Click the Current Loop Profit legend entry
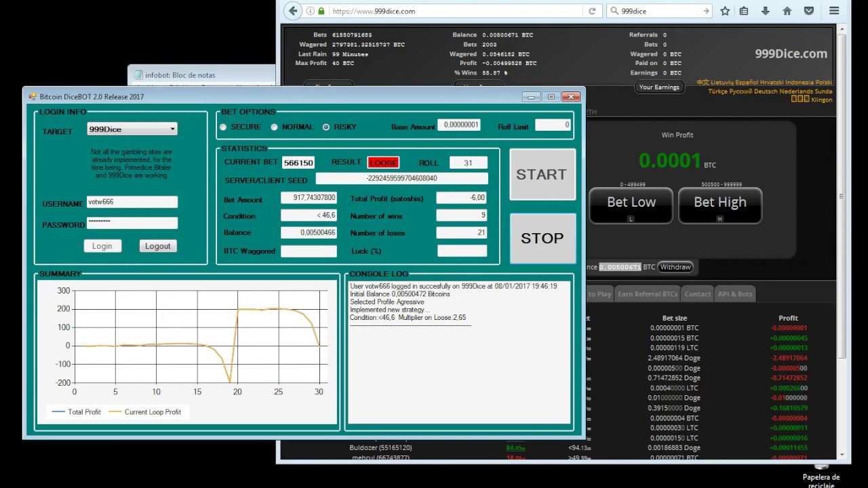 (145, 412)
